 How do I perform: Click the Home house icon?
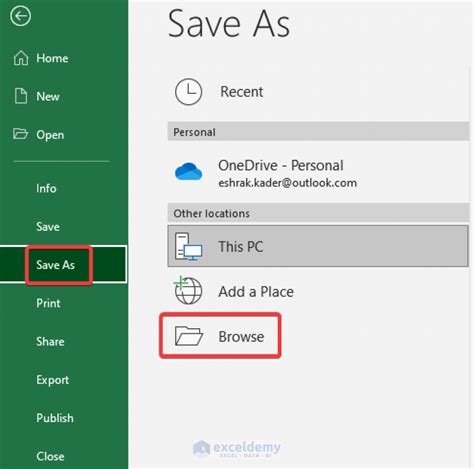(x=21, y=58)
